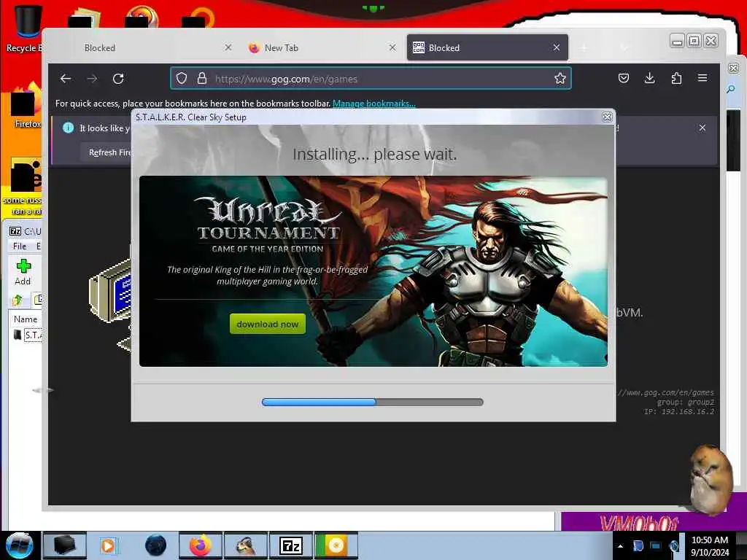Screen dimensions: 747x560
Task: Maximize the Firefox window
Action: 694,42
